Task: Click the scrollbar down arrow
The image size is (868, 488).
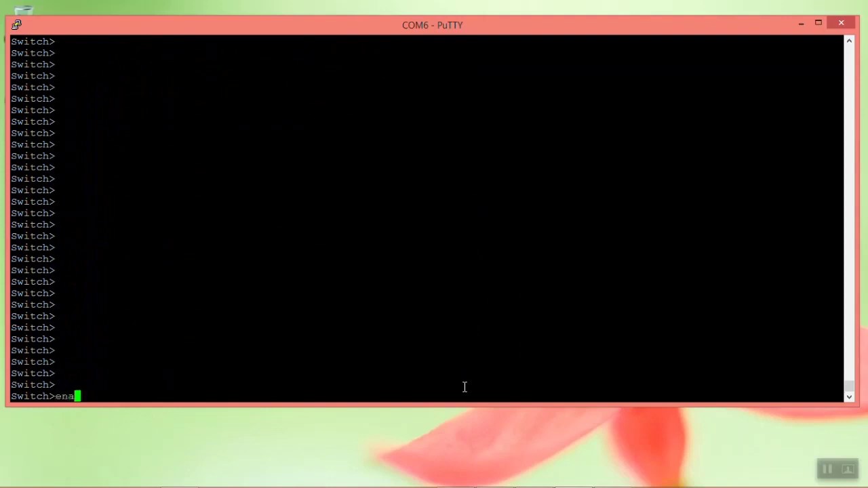Action: coord(849,396)
